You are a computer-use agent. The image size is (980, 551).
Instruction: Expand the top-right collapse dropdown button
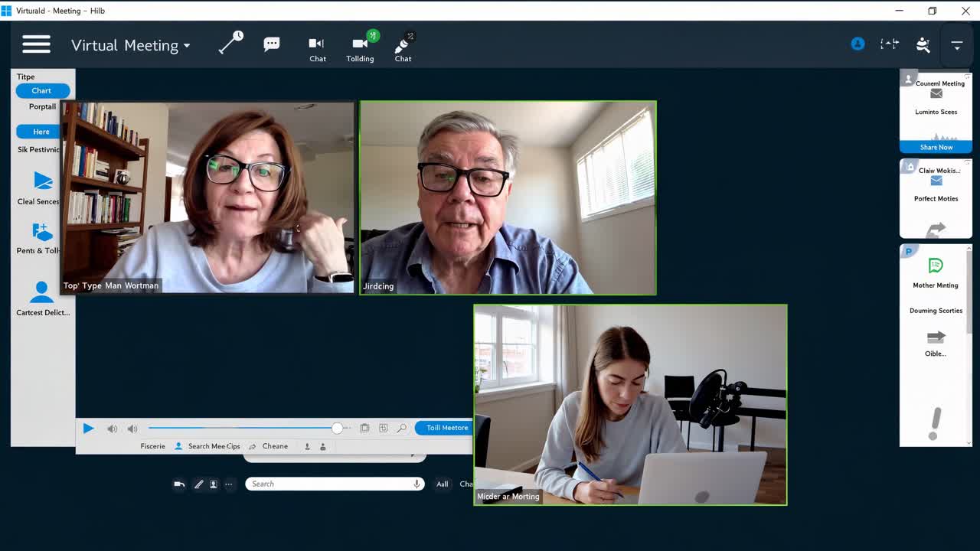pyautogui.click(x=956, y=45)
